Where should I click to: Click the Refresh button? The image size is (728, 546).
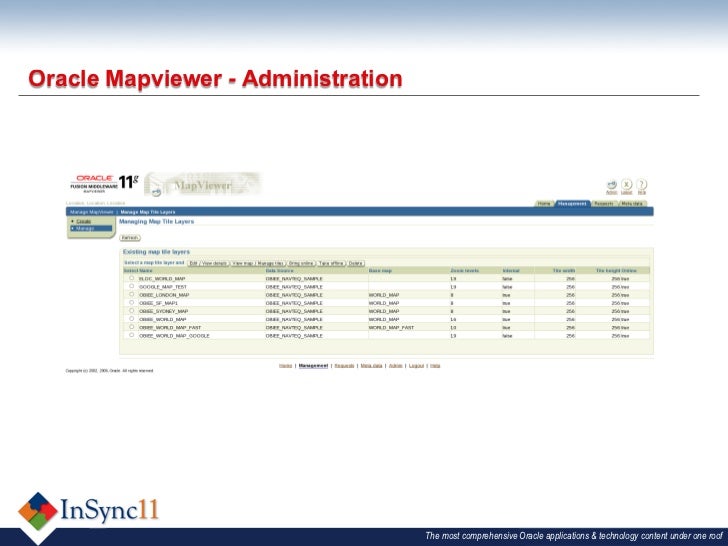(130, 238)
